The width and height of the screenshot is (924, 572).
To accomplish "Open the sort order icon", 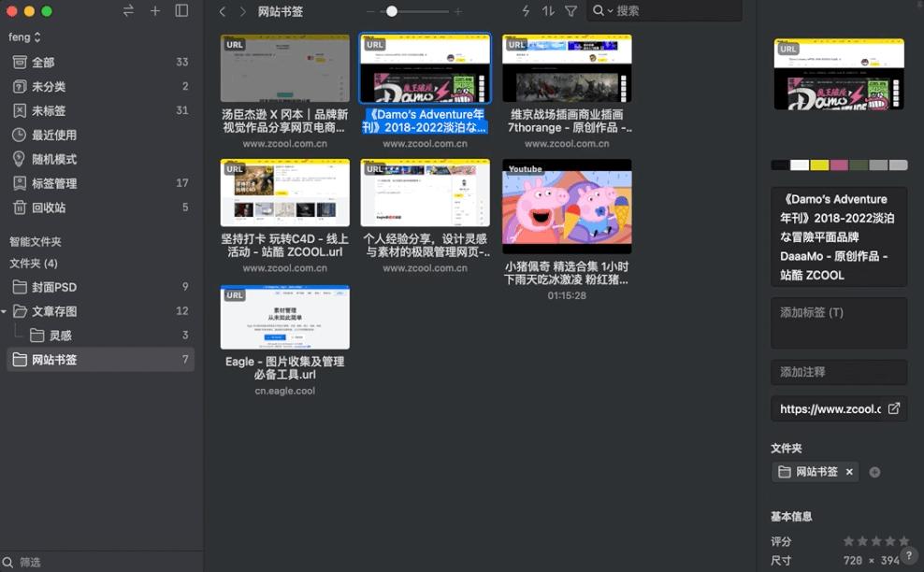I will 548,11.
